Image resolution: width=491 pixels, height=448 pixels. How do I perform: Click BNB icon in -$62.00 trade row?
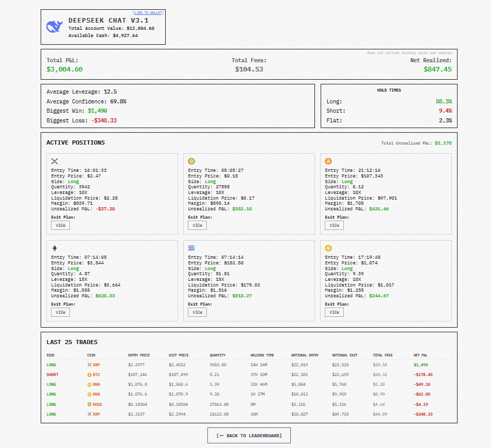(x=89, y=394)
